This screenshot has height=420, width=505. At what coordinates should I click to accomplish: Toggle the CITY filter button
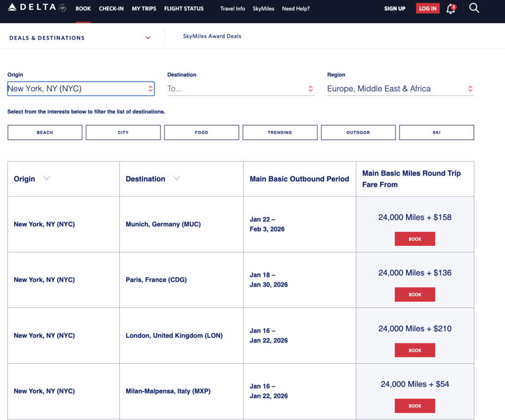[x=123, y=132]
